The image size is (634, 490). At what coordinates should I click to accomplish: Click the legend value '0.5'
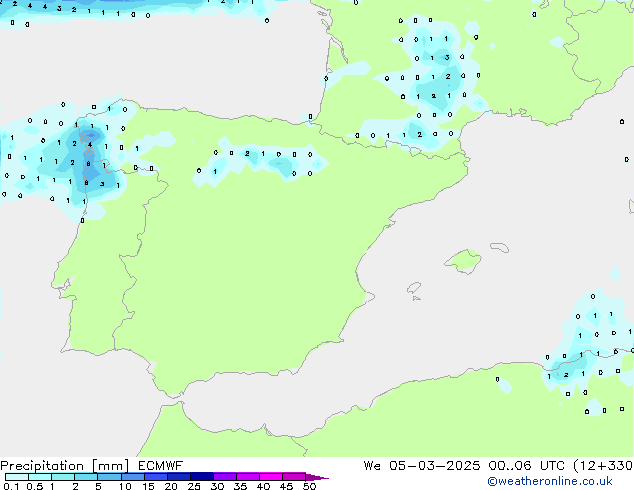[x=35, y=486]
